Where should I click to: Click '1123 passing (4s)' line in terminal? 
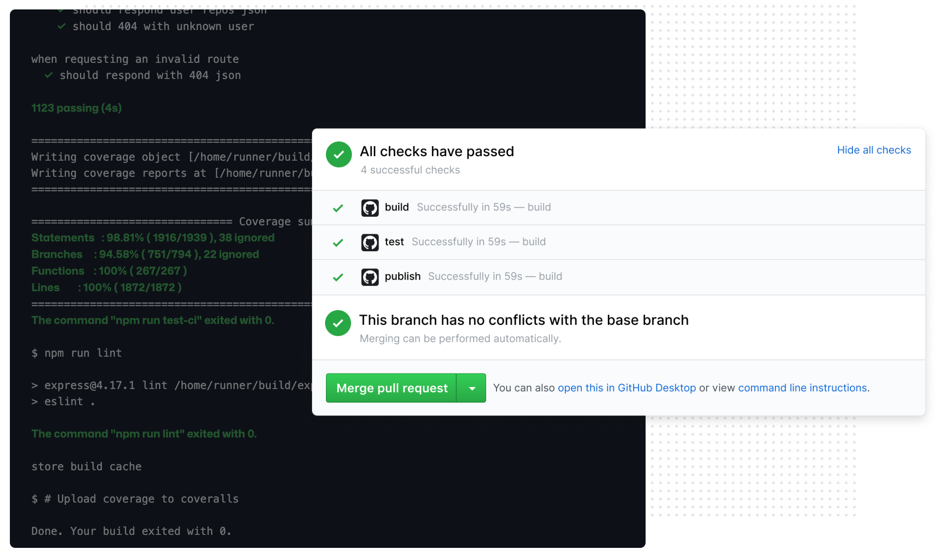tap(76, 108)
